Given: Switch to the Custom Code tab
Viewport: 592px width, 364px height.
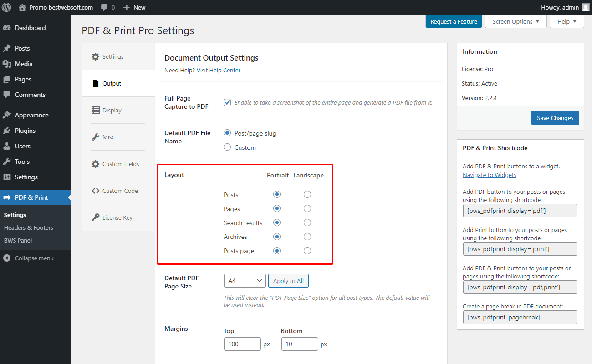Looking at the screenshot, I should [118, 191].
